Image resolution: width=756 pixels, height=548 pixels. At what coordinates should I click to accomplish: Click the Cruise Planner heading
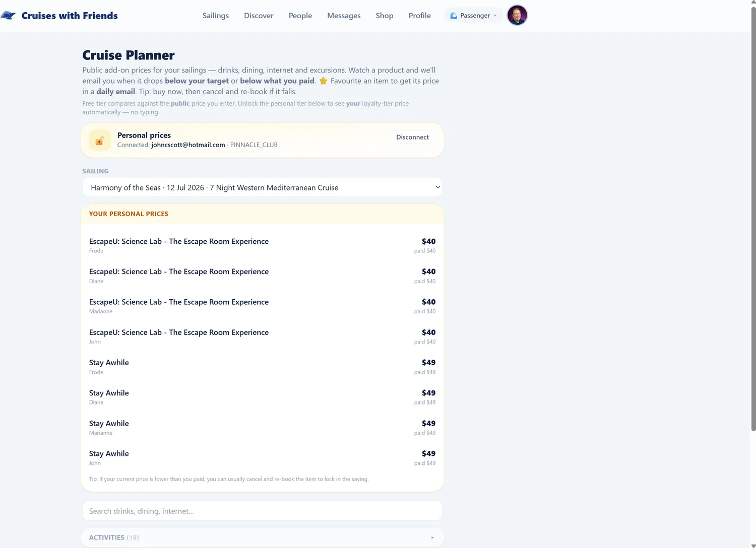pyautogui.click(x=129, y=55)
